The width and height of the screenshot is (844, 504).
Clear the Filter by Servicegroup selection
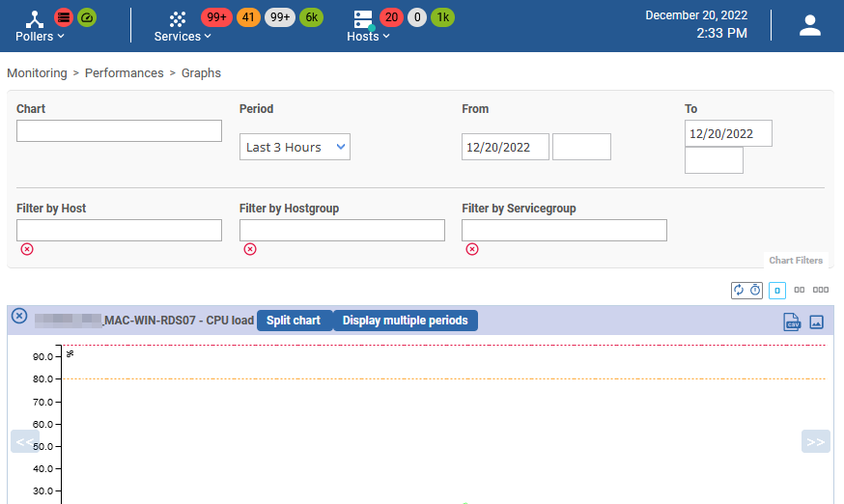tap(472, 249)
